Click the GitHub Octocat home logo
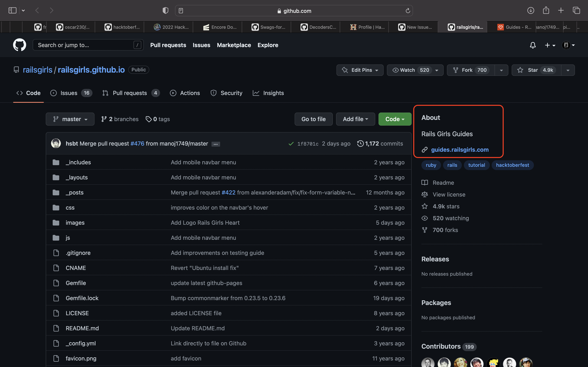 coord(19,45)
